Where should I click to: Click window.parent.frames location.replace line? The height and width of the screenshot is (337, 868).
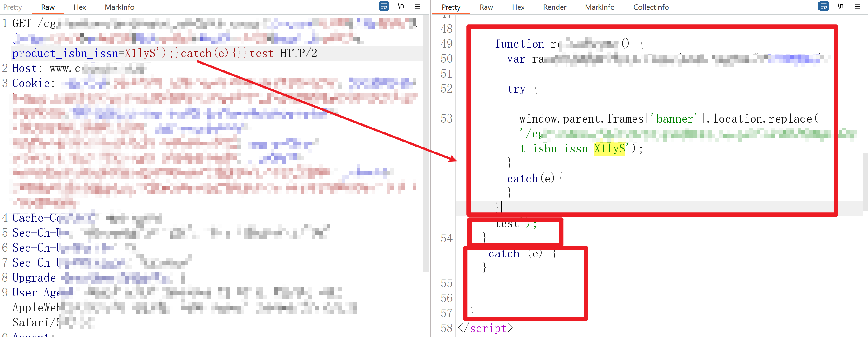point(669,119)
